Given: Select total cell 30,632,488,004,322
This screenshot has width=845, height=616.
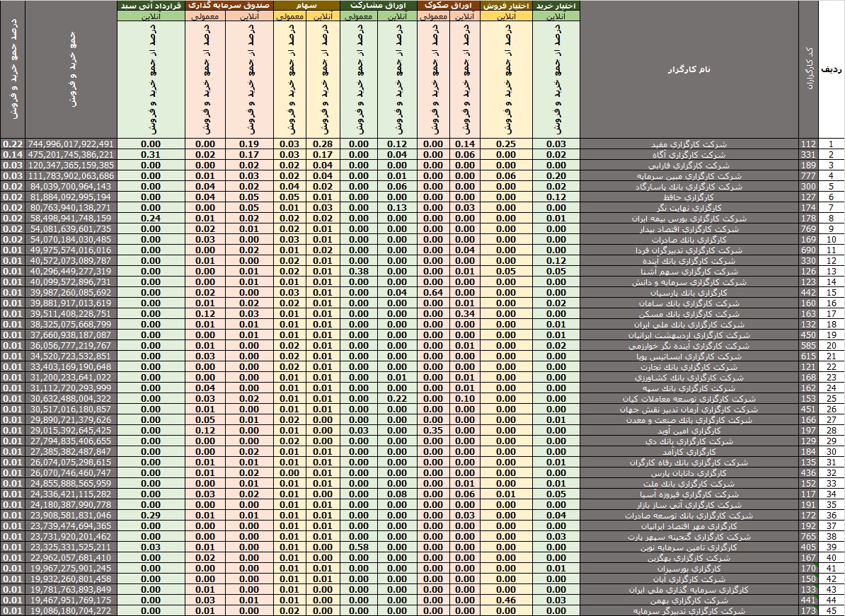Looking at the screenshot, I should (x=71, y=399).
